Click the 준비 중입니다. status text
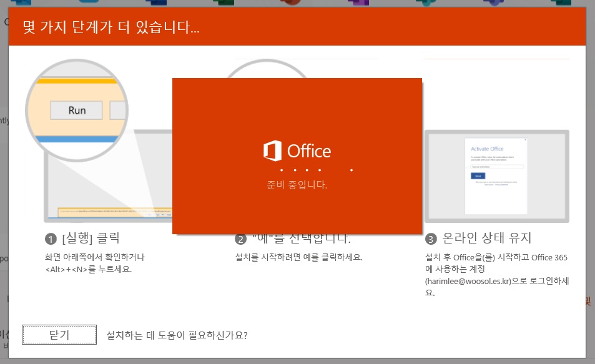595x364 pixels. pyautogui.click(x=297, y=185)
